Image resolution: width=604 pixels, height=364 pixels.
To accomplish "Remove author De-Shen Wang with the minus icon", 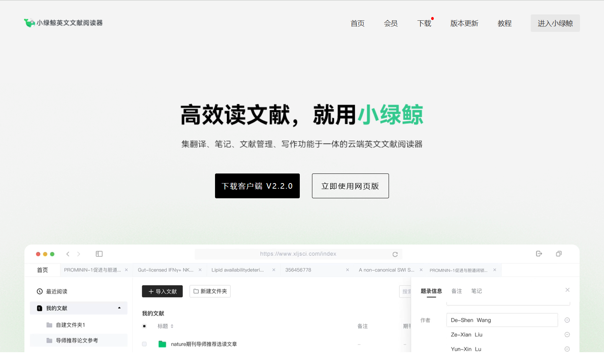I will pos(567,320).
